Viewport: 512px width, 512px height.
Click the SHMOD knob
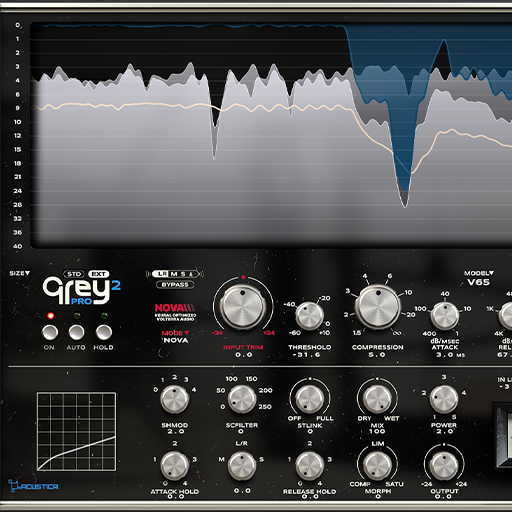(174, 399)
